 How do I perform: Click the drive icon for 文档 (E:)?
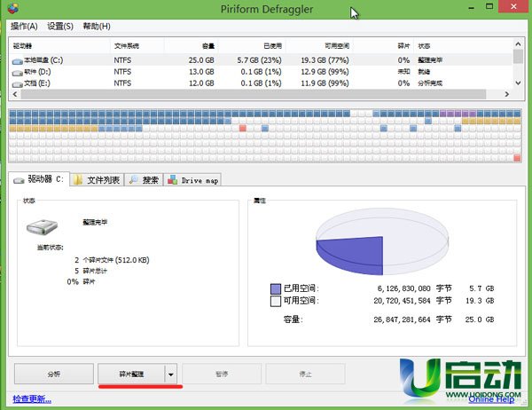(x=17, y=84)
